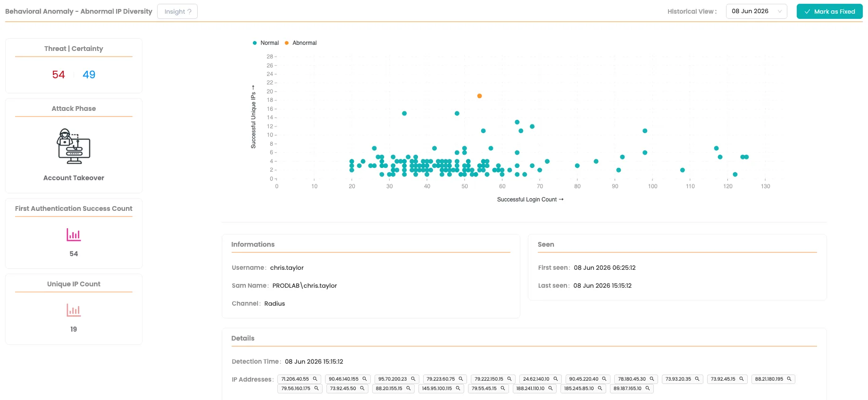Click the Channel value Radius
868x400 pixels.
(x=275, y=303)
